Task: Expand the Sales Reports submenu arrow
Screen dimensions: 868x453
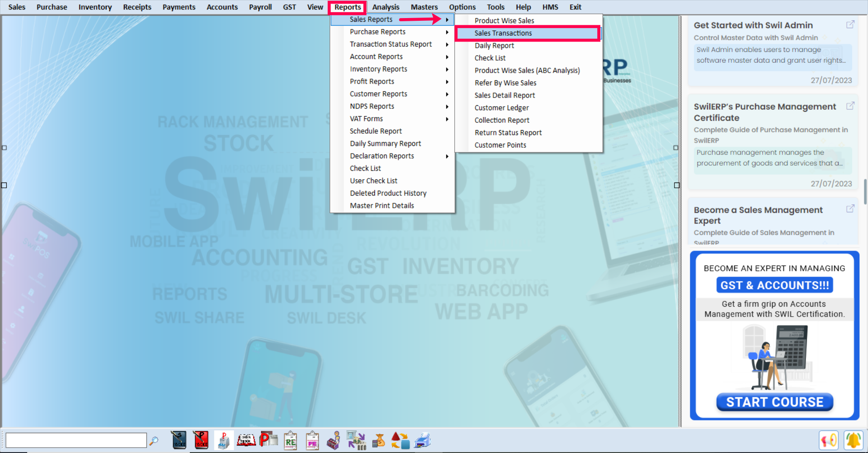Action: click(x=447, y=19)
